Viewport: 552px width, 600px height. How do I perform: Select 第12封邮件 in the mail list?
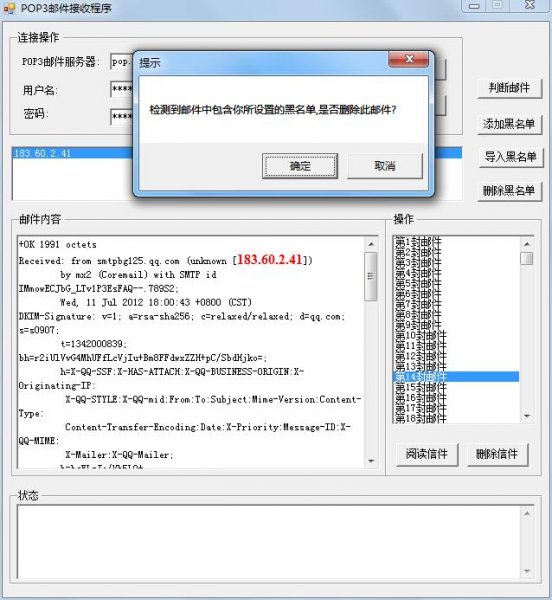click(420, 356)
